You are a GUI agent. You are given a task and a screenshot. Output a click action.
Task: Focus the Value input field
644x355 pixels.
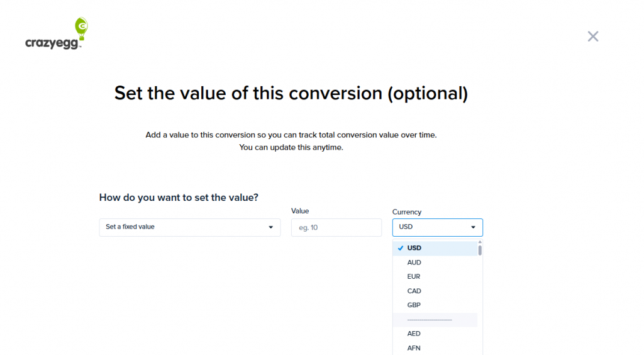(336, 227)
